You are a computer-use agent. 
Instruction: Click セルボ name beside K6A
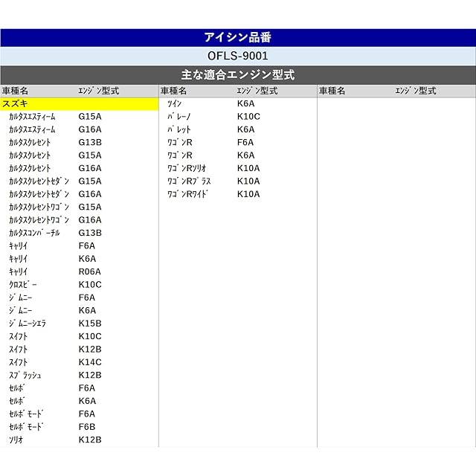(17, 401)
